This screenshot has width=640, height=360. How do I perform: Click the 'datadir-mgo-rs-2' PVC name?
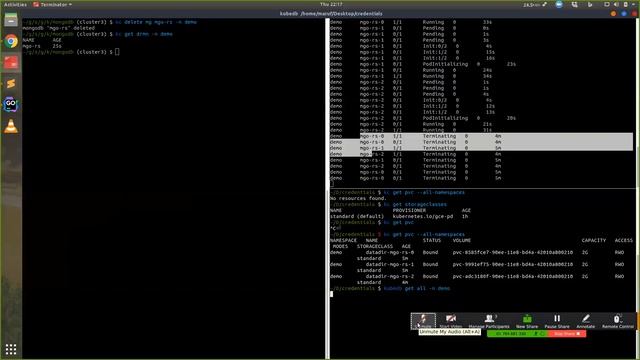(x=389, y=276)
